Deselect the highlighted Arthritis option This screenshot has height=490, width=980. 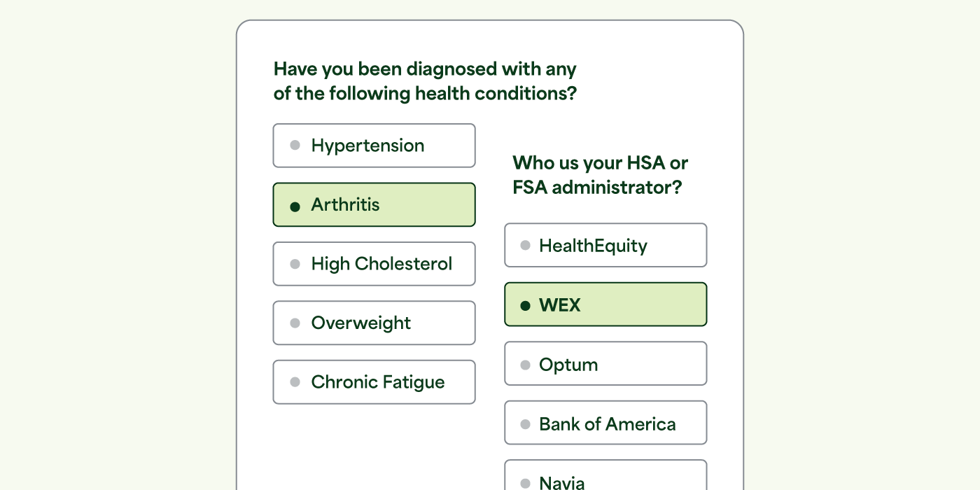tap(374, 204)
